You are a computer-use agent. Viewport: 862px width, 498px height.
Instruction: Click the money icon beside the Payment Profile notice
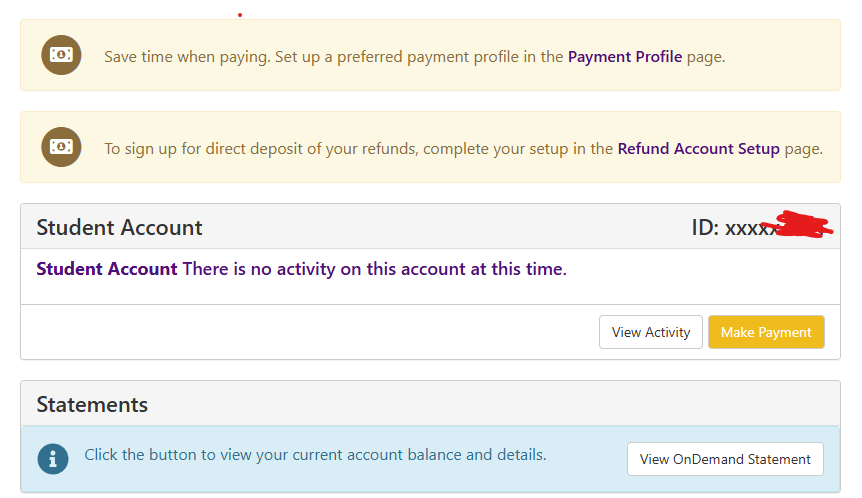point(61,55)
